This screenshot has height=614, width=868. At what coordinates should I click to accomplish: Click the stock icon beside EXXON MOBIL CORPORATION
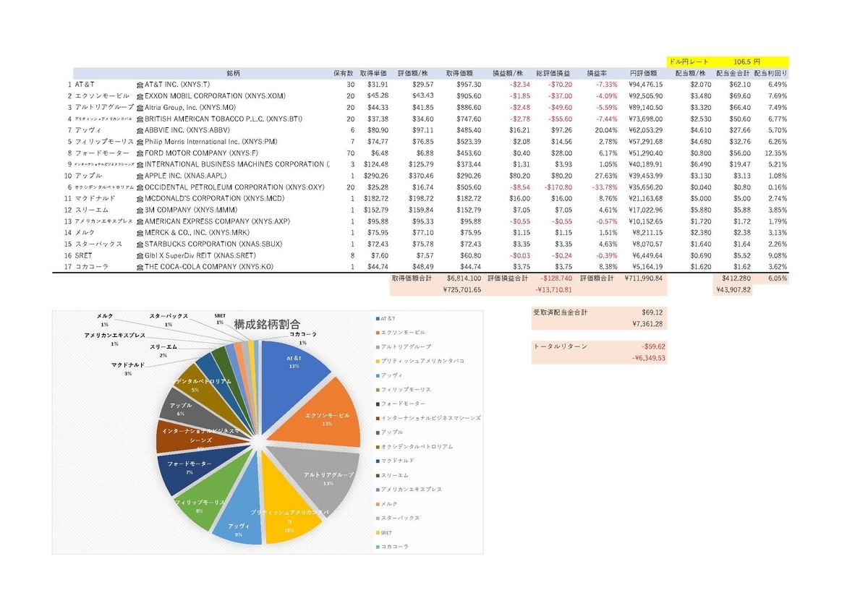[140, 95]
